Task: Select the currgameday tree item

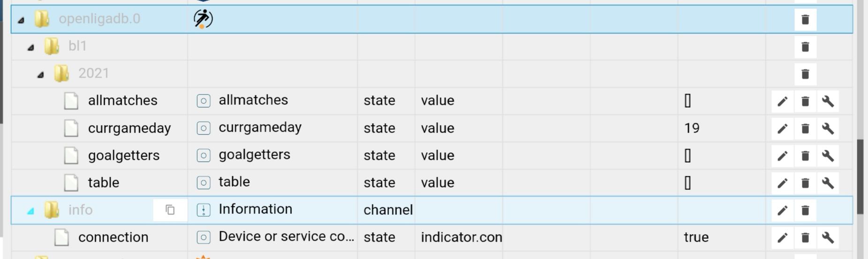Action: (129, 128)
